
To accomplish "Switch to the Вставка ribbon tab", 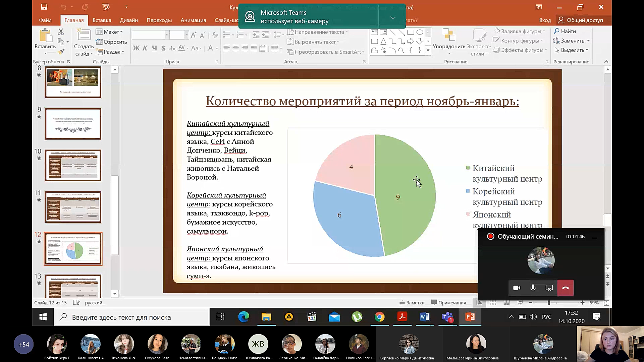I will 102,20.
